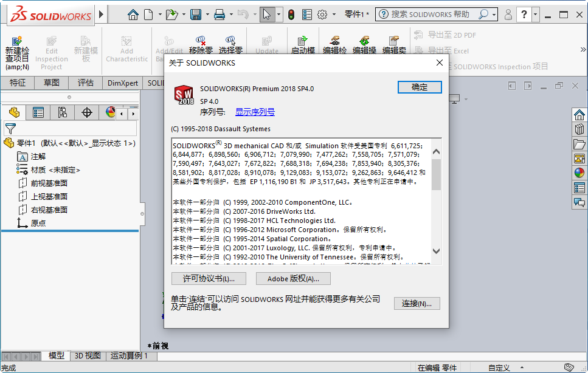Screen dimensions: 588x373
Task: Click the Edit Operations icon
Action: click(364, 39)
